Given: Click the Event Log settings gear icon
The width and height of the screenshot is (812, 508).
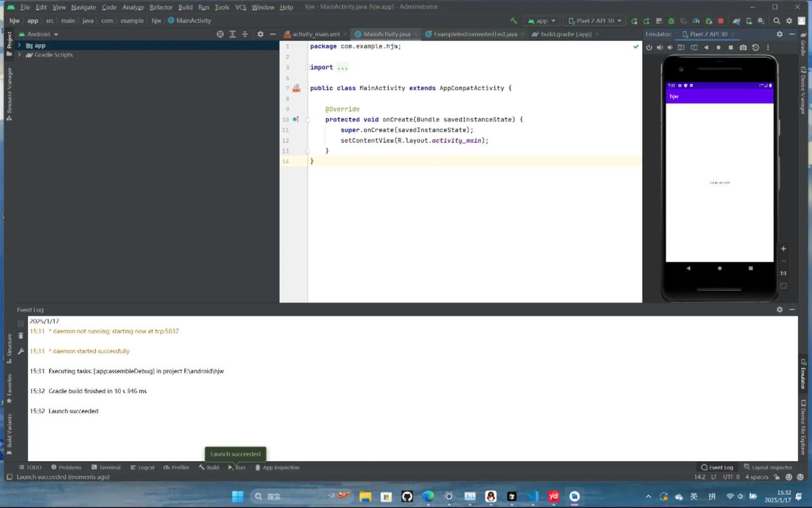Looking at the screenshot, I should tap(780, 309).
